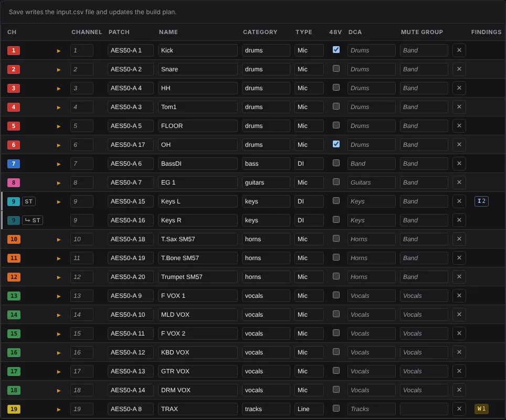Edit name field T.Bone SM57
506x420 pixels.
(198, 258)
